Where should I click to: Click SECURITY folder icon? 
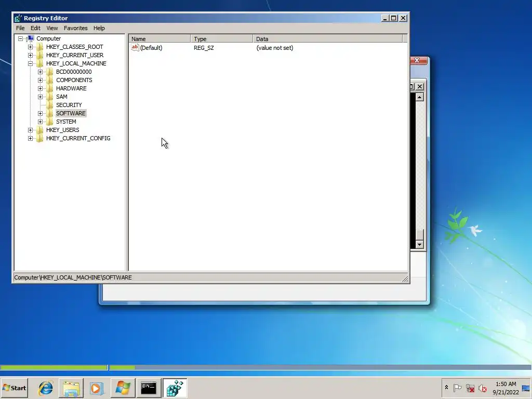[49, 105]
